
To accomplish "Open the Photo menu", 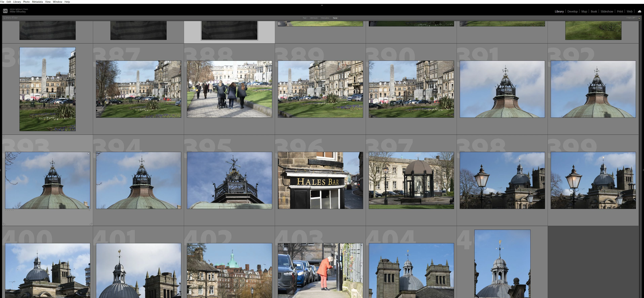I will [26, 2].
